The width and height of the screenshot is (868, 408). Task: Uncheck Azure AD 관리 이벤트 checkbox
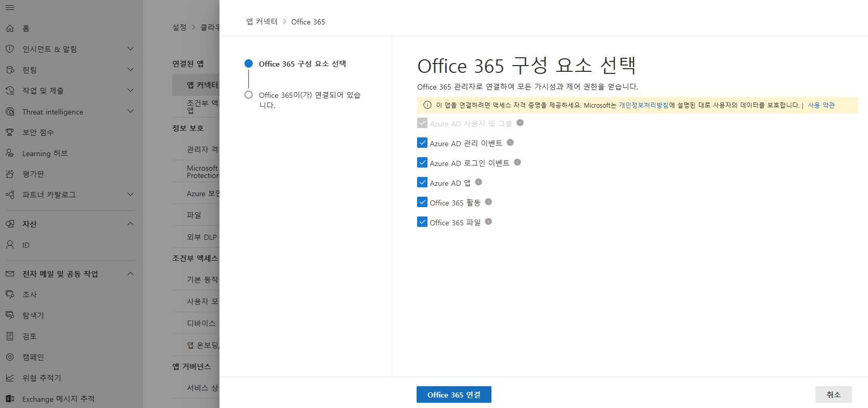click(x=422, y=143)
